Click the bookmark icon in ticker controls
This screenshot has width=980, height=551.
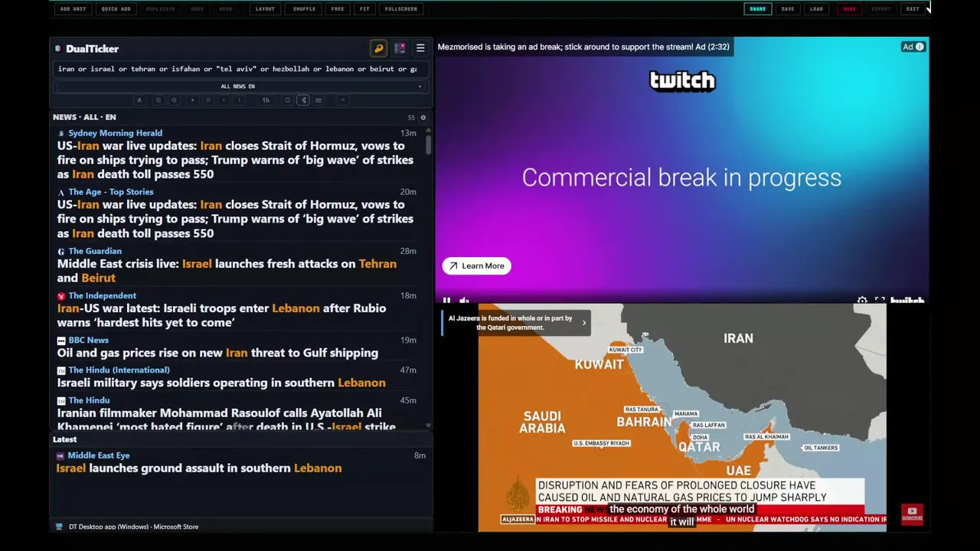coord(287,100)
